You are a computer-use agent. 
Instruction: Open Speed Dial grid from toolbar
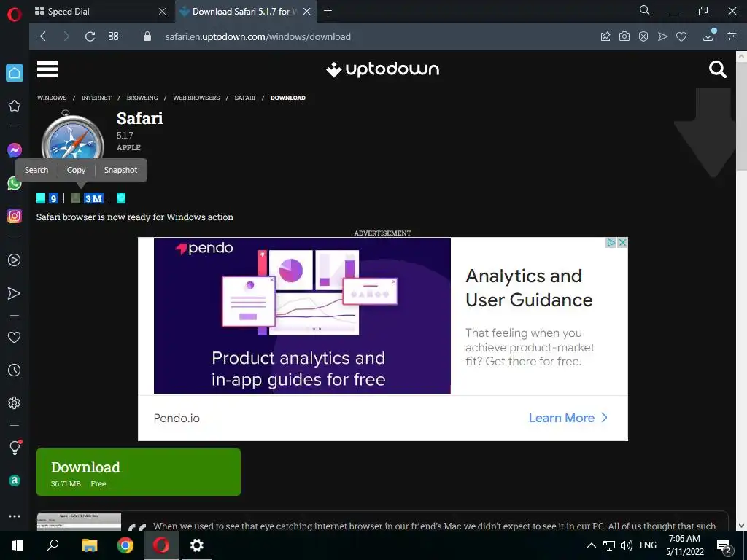pyautogui.click(x=113, y=36)
